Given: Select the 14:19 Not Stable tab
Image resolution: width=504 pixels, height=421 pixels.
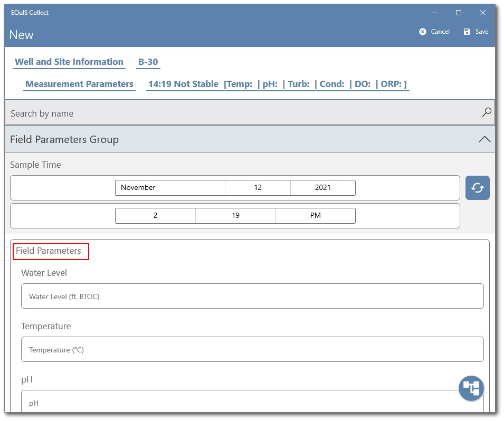Looking at the screenshot, I should [184, 84].
